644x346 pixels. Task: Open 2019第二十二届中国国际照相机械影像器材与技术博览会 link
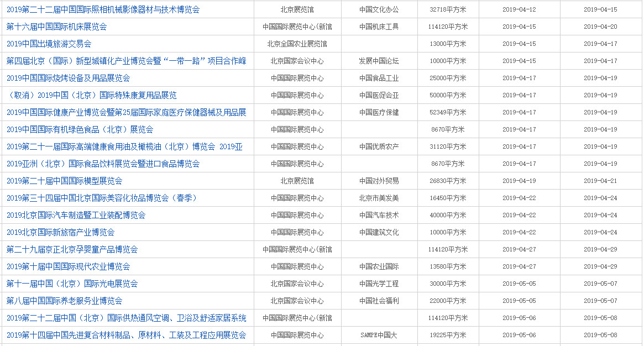click(103, 9)
